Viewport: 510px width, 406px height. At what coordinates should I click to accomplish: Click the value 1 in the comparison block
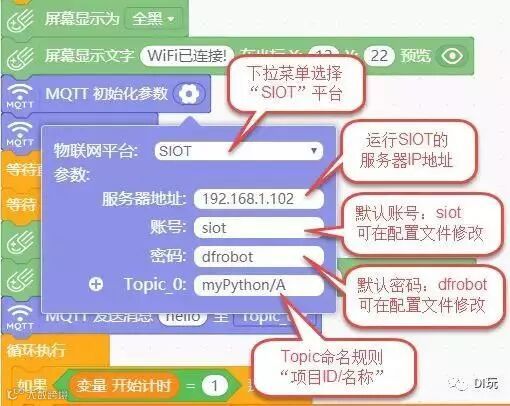[215, 386]
